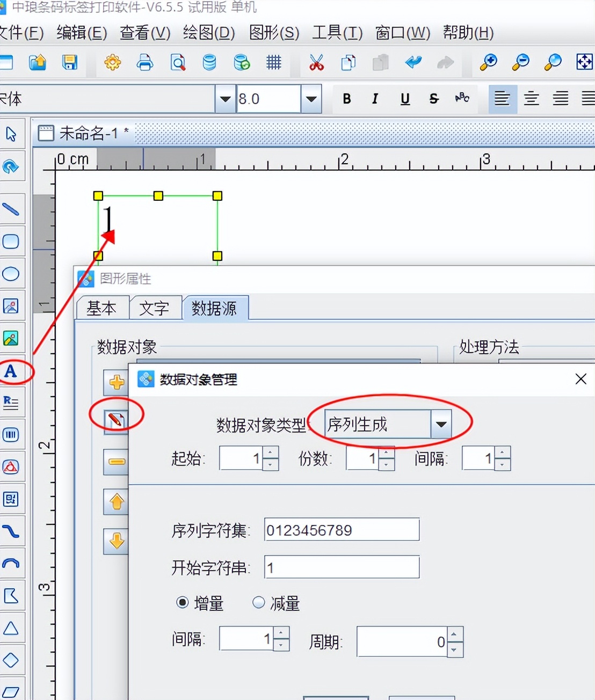Open the font size dropdown showing 8.0
The image size is (595, 700).
tap(311, 98)
